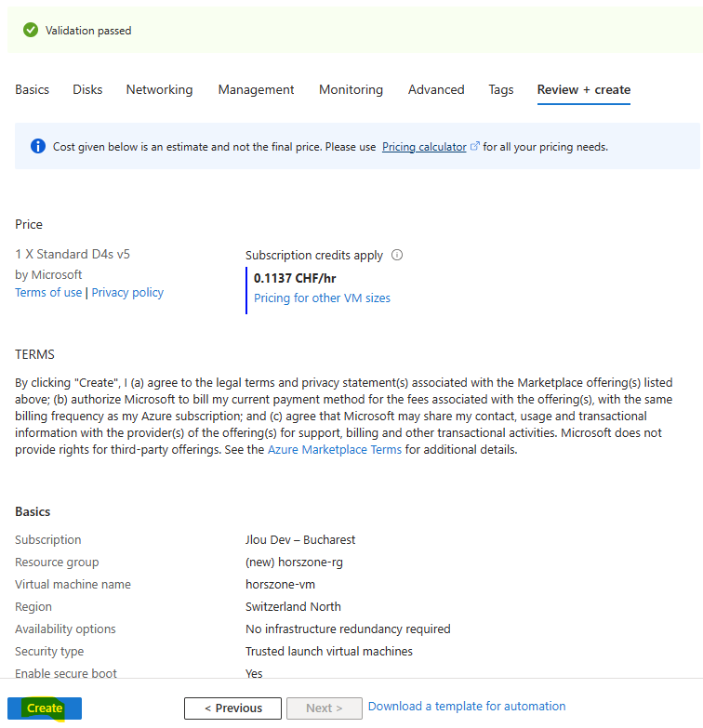
Task: Click the subscription credits info tooltip icon
Action: pyautogui.click(x=397, y=255)
